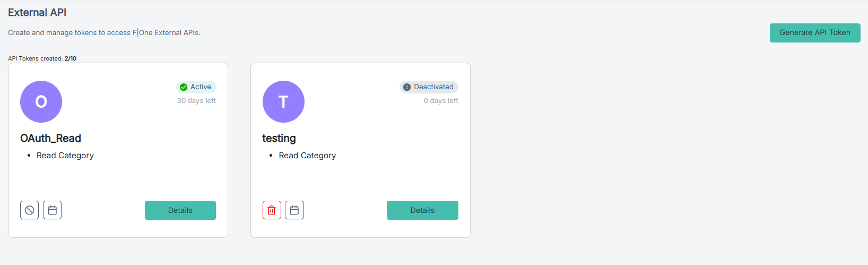Image resolution: width=868 pixels, height=265 pixels.
Task: Select the OAuth_Read token title
Action: [x=50, y=138]
